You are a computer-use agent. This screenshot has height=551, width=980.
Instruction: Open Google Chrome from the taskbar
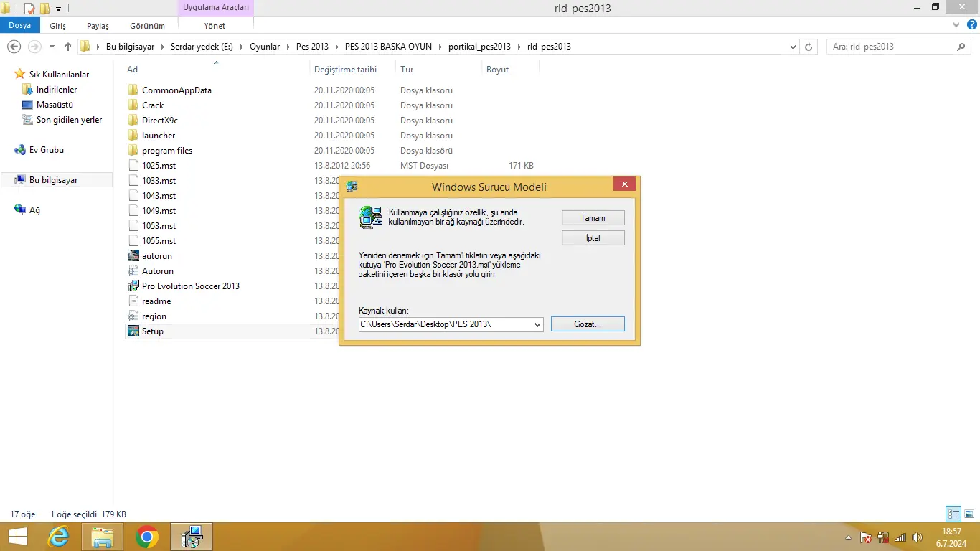tap(147, 537)
